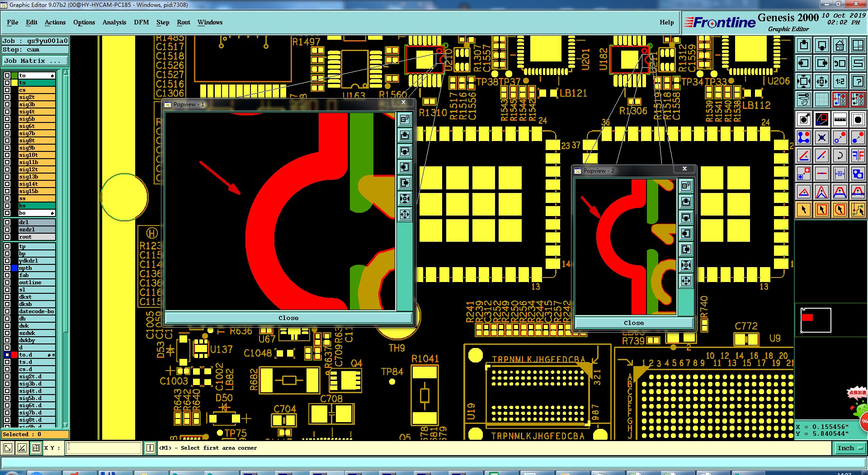Click the pan up view icon
Viewport: 868px width, 475px height.
[804, 45]
